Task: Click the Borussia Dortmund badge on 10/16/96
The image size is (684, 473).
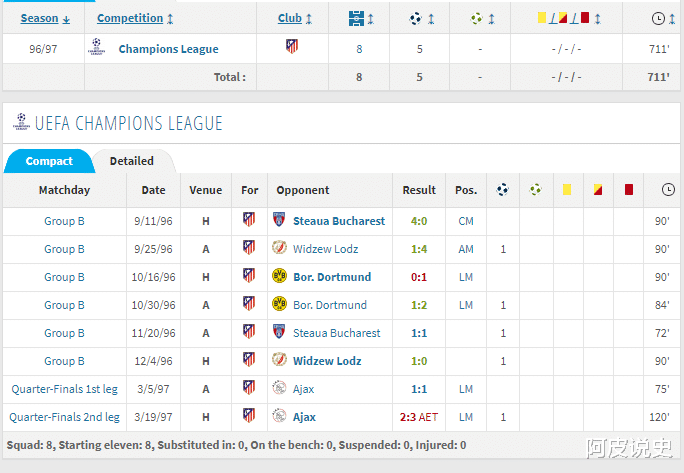Action: [x=279, y=276]
